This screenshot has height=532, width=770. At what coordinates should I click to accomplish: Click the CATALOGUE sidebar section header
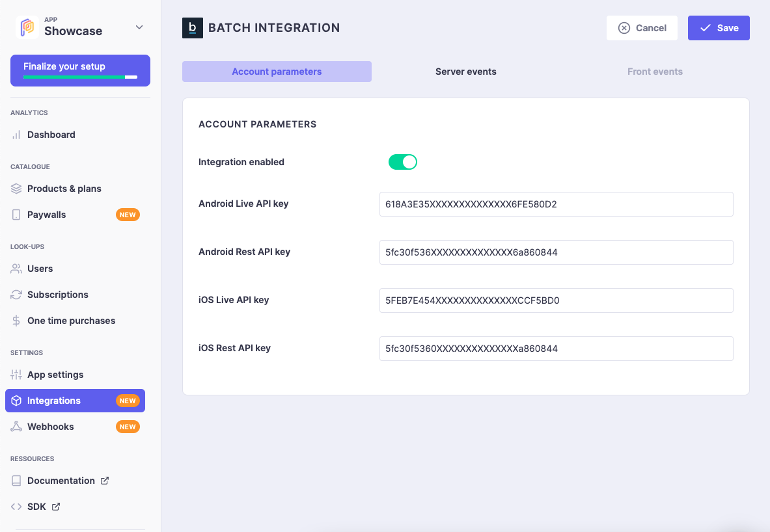[30, 167]
